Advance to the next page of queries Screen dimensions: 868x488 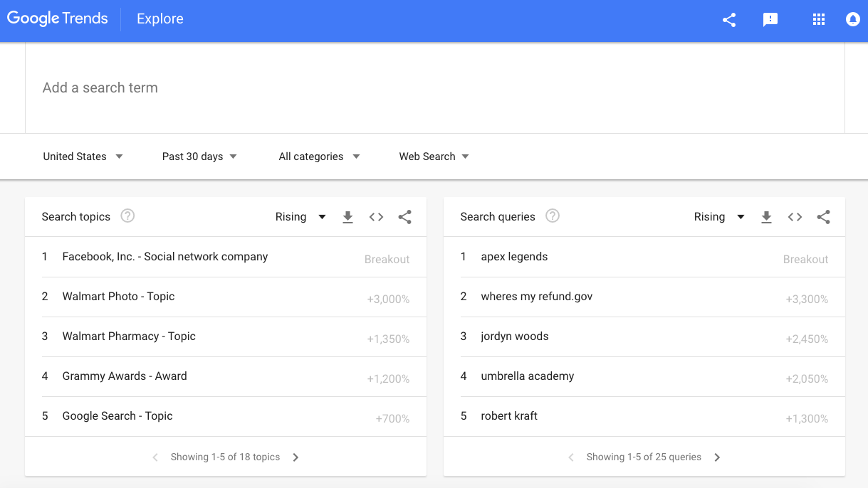pos(717,457)
